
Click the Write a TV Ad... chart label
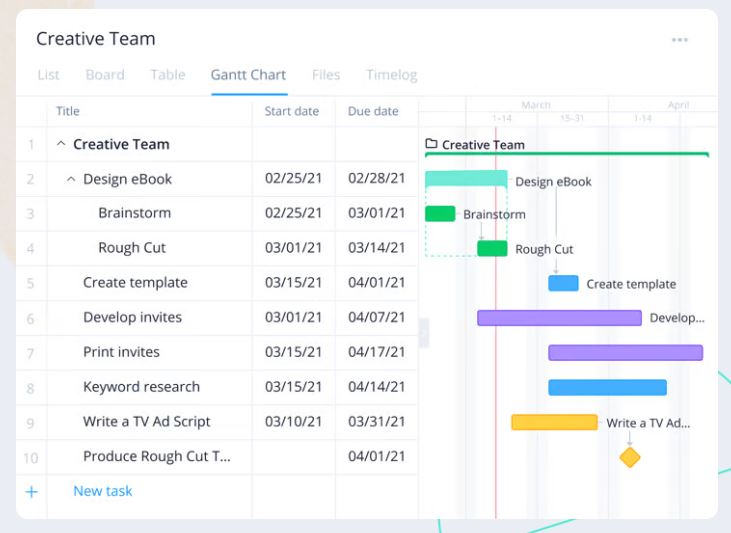[x=648, y=423]
